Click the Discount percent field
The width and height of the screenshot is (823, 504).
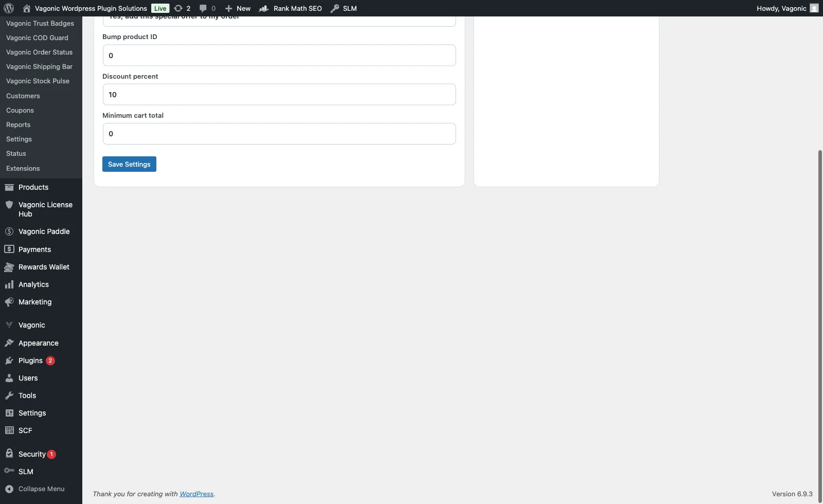click(279, 95)
